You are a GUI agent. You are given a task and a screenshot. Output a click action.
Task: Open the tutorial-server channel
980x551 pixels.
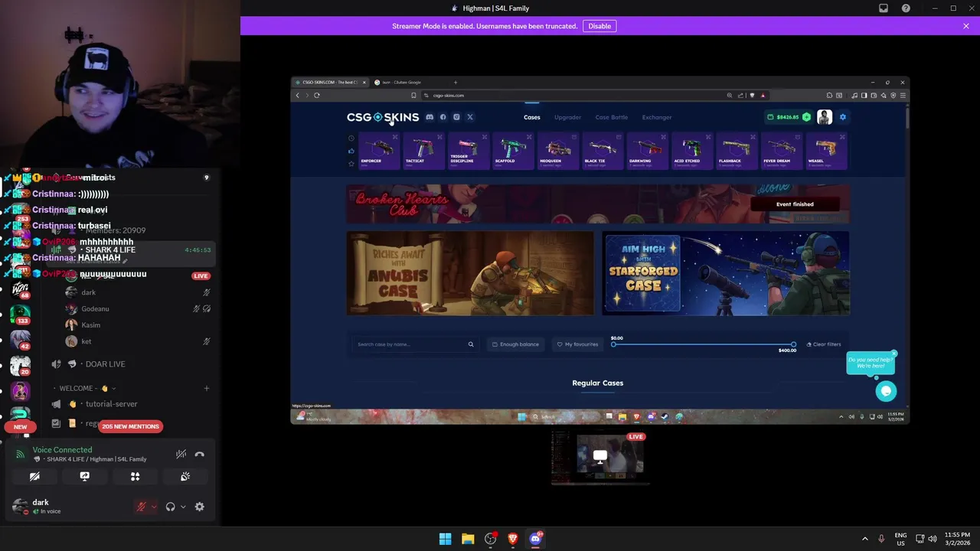click(x=111, y=404)
